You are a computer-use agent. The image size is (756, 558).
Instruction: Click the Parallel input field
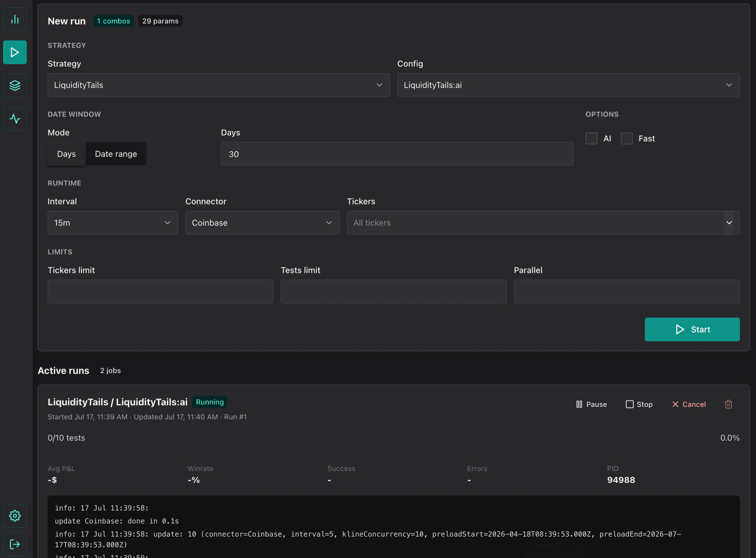pos(627,292)
